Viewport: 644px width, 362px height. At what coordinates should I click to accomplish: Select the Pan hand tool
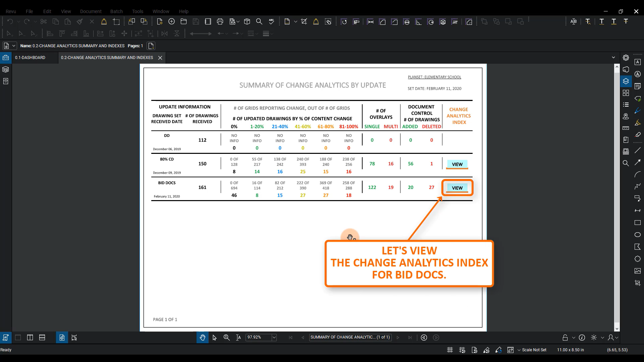[202, 338]
